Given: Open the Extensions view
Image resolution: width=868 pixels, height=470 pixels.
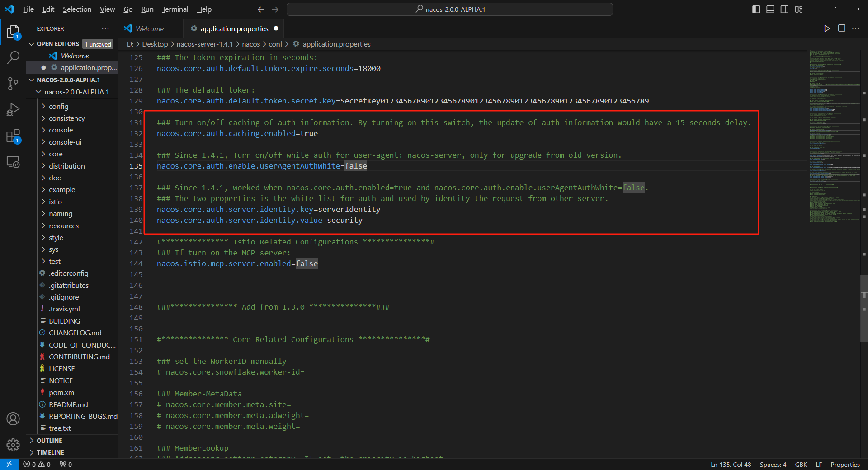Looking at the screenshot, I should point(13,136).
